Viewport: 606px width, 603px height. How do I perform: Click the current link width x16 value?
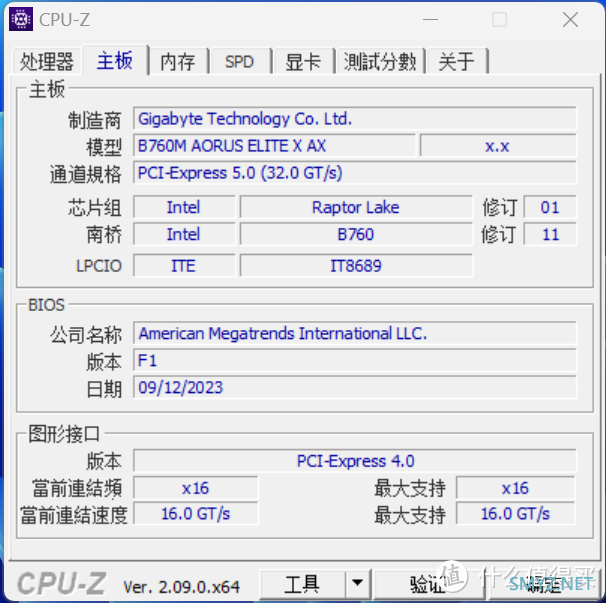pos(196,488)
